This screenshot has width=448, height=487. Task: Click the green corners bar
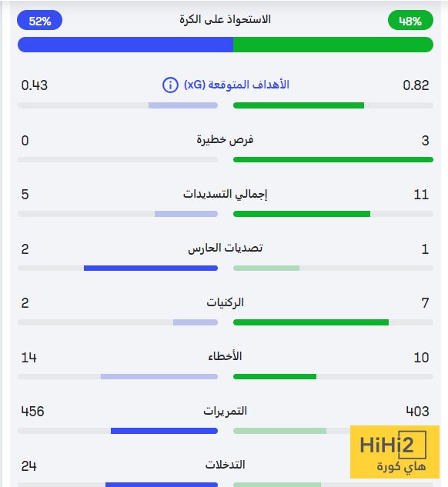[311, 322]
